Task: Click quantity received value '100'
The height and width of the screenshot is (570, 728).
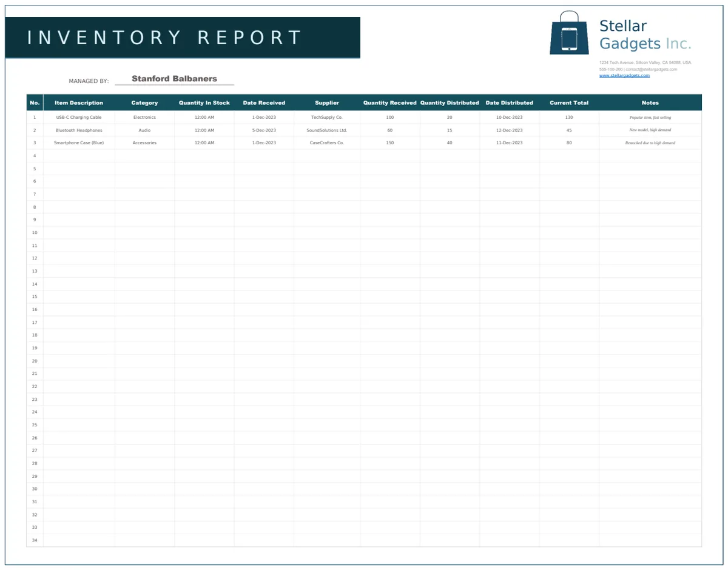Action: click(390, 118)
